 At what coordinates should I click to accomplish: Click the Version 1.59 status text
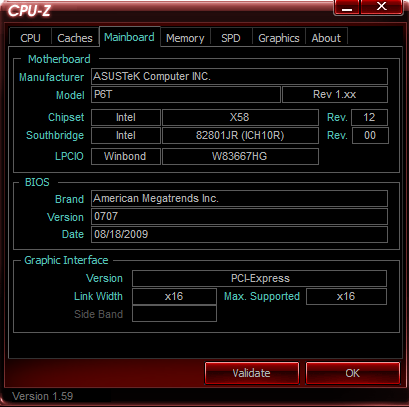coord(43,396)
